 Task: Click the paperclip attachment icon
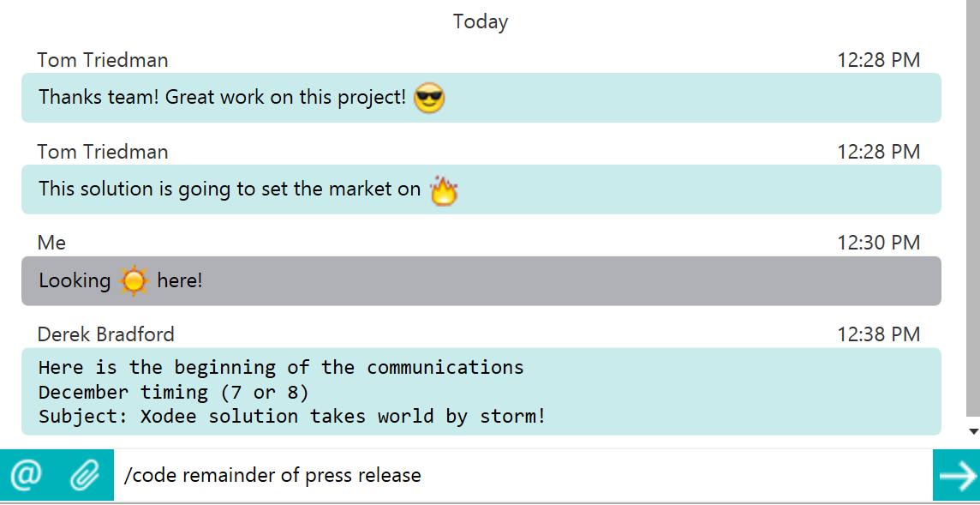point(84,475)
